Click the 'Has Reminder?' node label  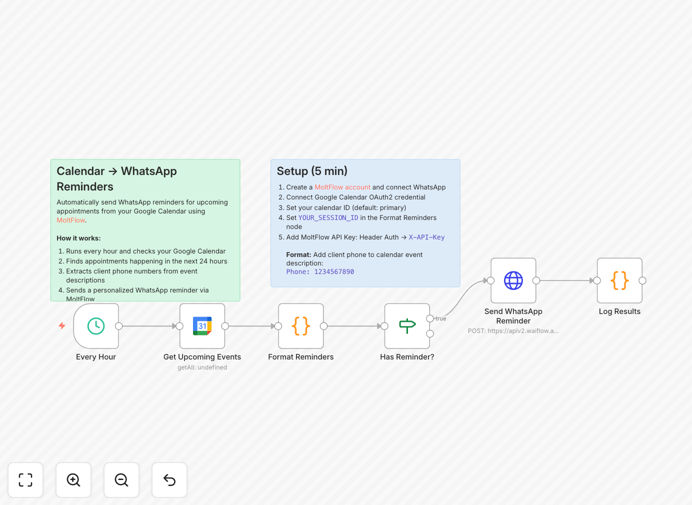(407, 357)
